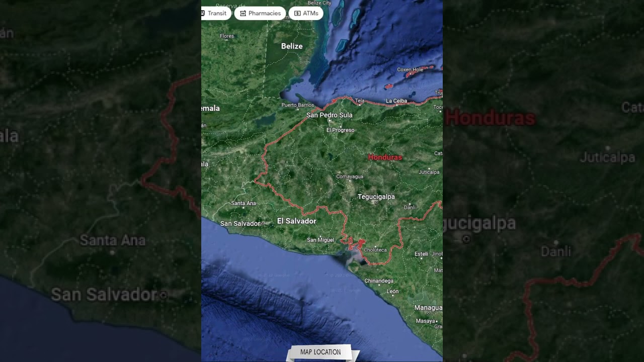This screenshot has width=644, height=362.
Task: Click the large blurred Honduras label in the right background
Action: [x=490, y=118]
